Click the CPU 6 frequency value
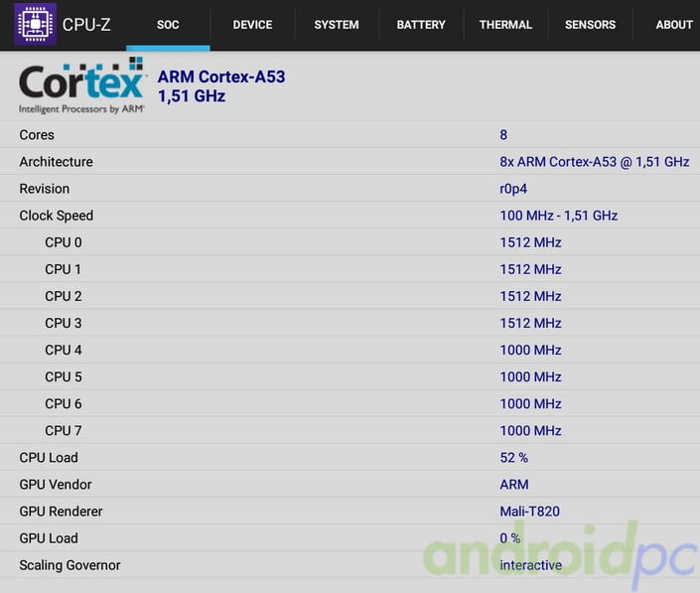 (530, 403)
